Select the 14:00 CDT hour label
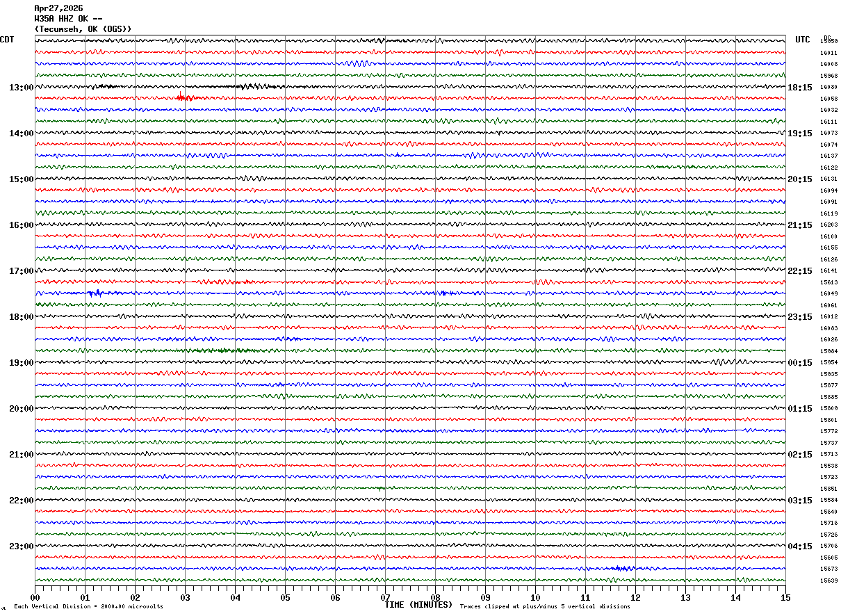 (x=21, y=133)
